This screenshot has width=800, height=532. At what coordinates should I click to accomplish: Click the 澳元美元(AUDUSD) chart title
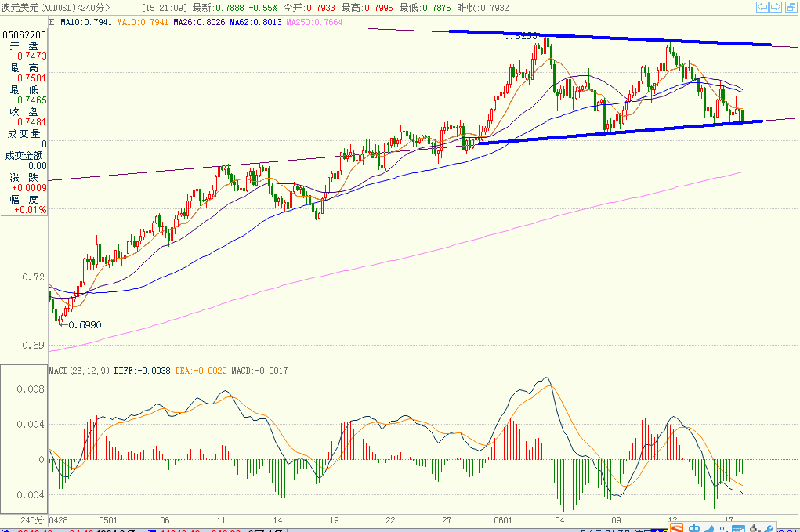point(56,8)
